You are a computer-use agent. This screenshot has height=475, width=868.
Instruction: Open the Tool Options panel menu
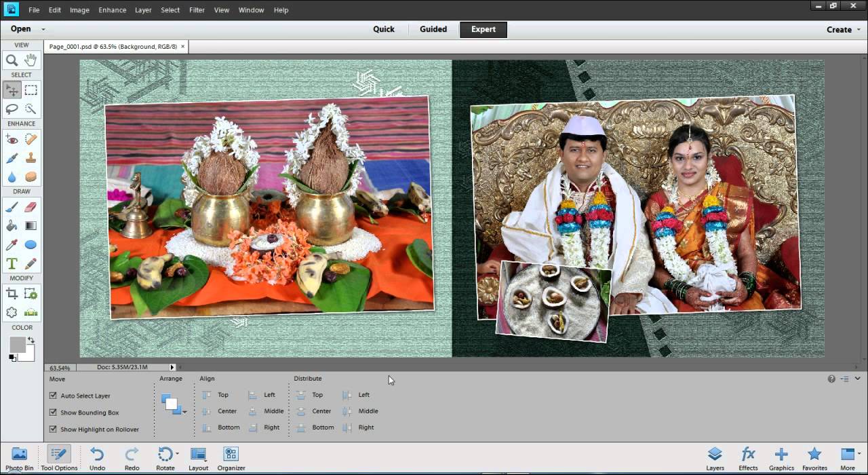coord(844,379)
